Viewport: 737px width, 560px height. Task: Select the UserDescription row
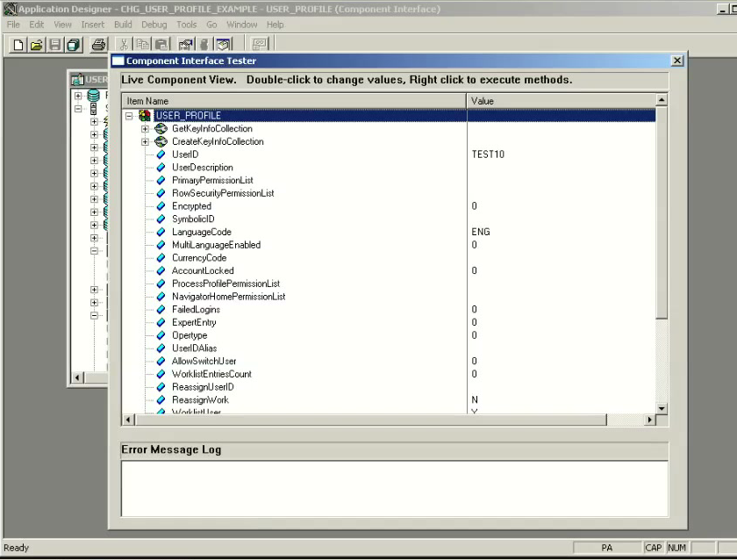[388, 168]
